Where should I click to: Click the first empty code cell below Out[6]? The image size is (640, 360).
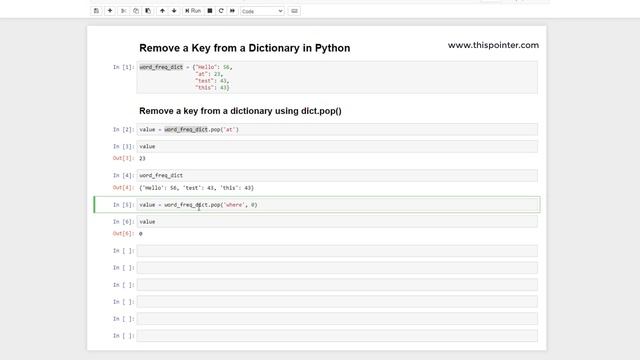pyautogui.click(x=337, y=251)
